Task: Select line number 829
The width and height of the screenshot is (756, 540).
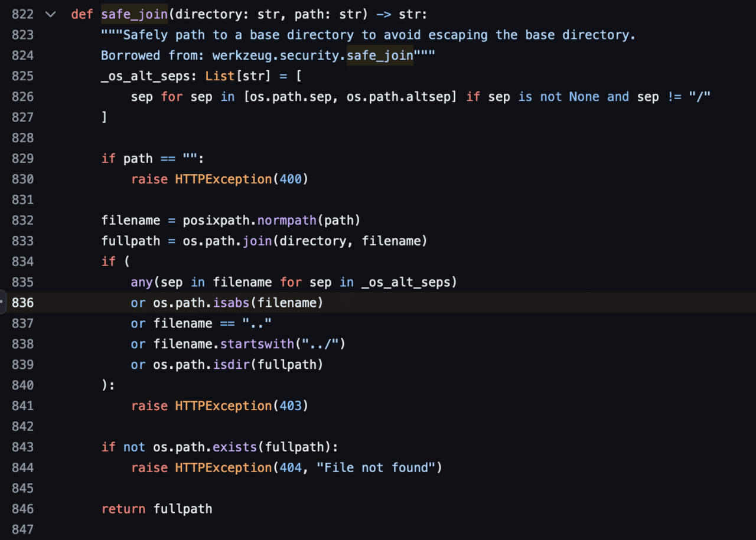Action: pos(22,158)
